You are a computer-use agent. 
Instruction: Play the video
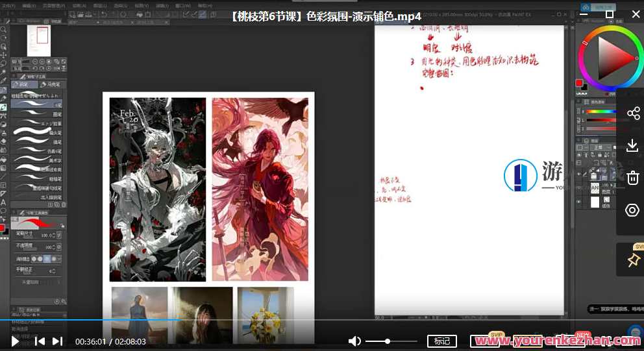coord(15,341)
